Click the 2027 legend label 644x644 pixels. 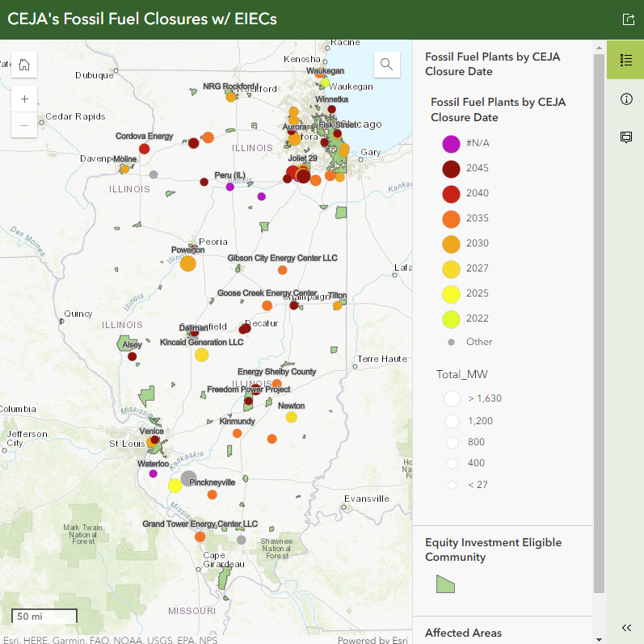point(478,268)
